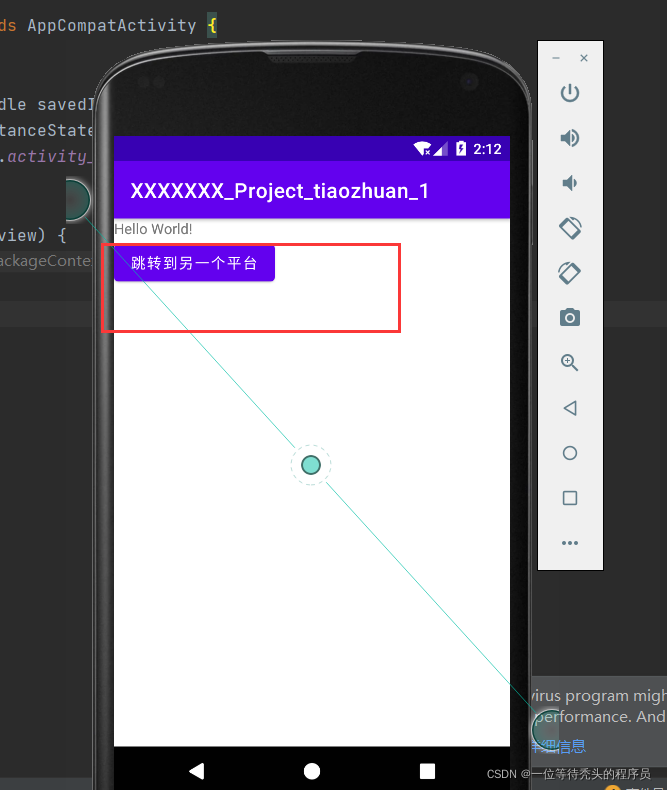667x790 pixels.
Task: Click AppCompatActivity in the code editor
Action: [112, 25]
